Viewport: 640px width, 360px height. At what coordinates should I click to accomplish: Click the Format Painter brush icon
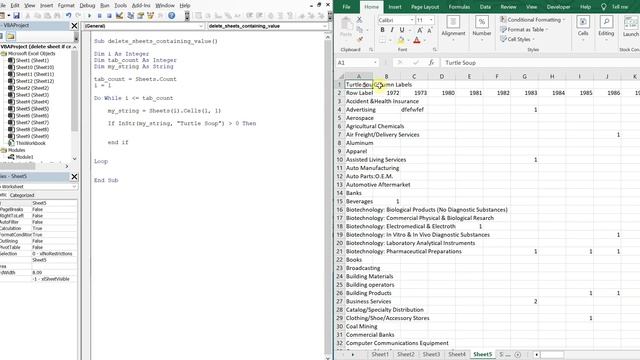tap(360, 40)
